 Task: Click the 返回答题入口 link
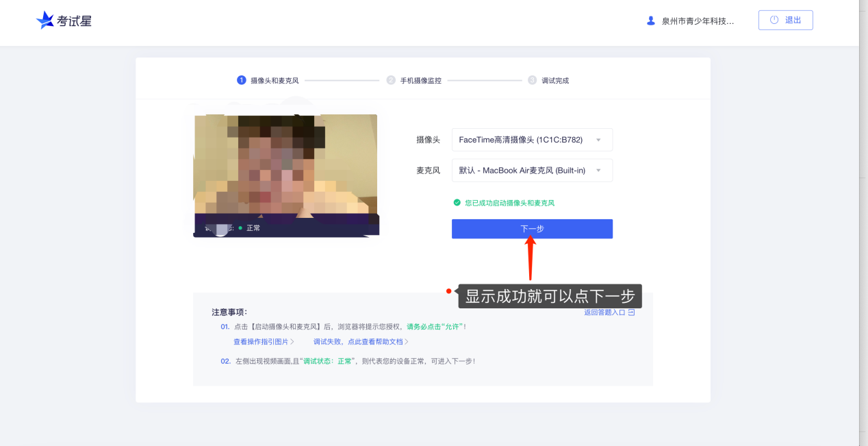(604, 312)
